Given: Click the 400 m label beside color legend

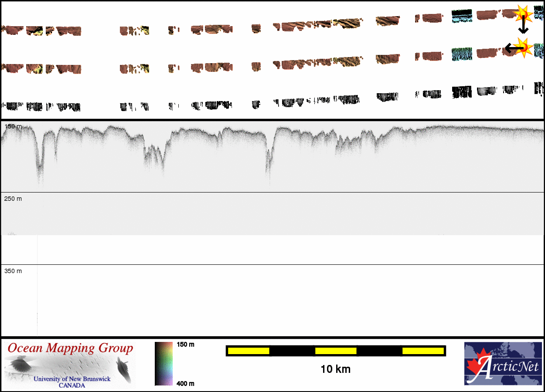Looking at the screenshot, I should [185, 383].
